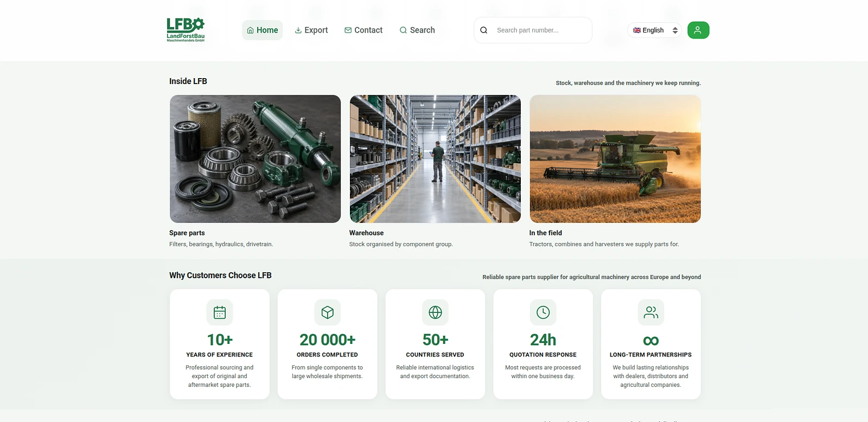Click the COUNTRIES SERVED label
The image size is (868, 422).
435,355
